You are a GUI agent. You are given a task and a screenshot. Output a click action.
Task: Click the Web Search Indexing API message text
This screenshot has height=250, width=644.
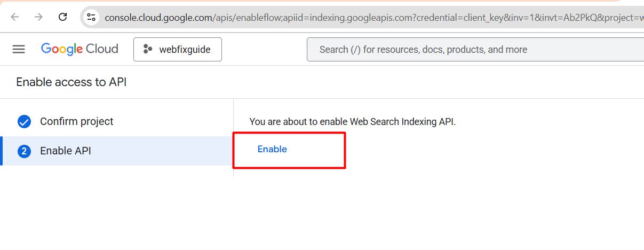pos(353,122)
